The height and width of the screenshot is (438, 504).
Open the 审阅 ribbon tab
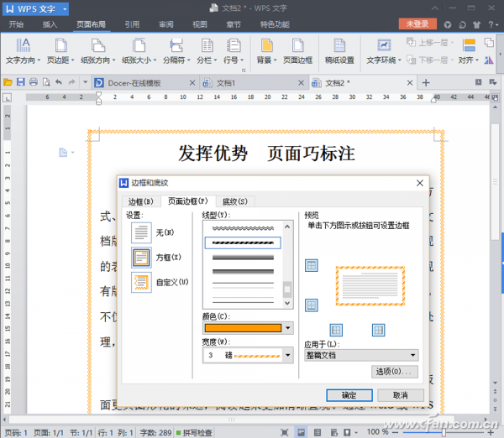click(x=166, y=24)
